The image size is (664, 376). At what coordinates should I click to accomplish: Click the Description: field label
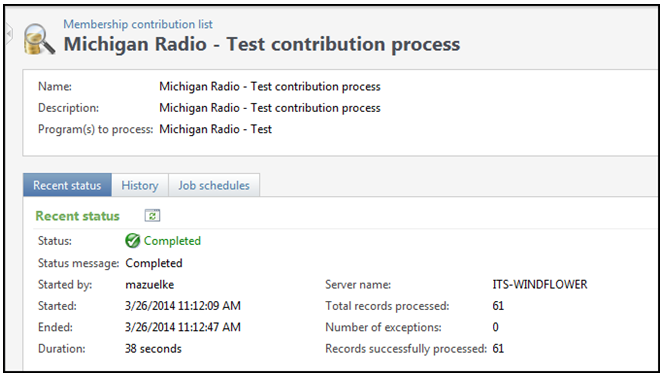pos(68,108)
